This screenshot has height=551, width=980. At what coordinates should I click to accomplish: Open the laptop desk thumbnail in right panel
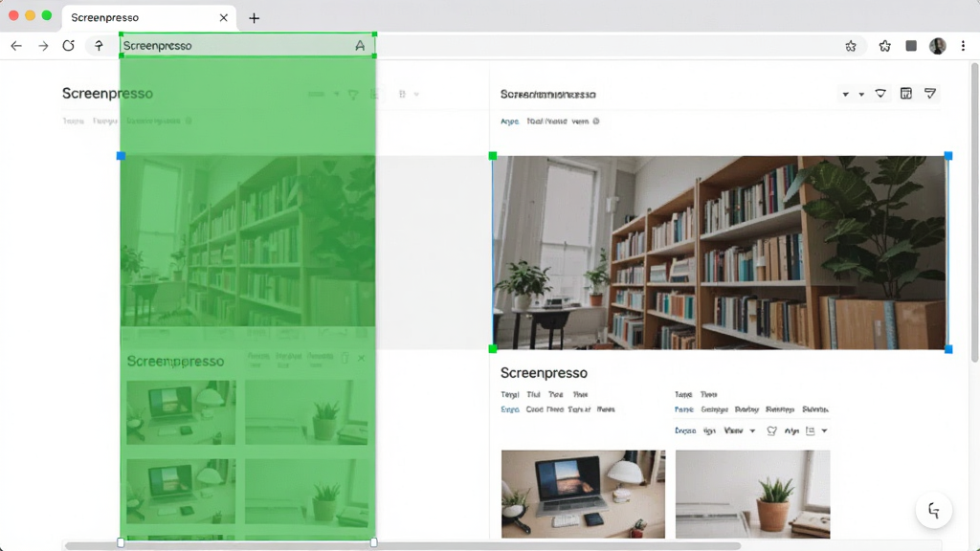tap(583, 495)
